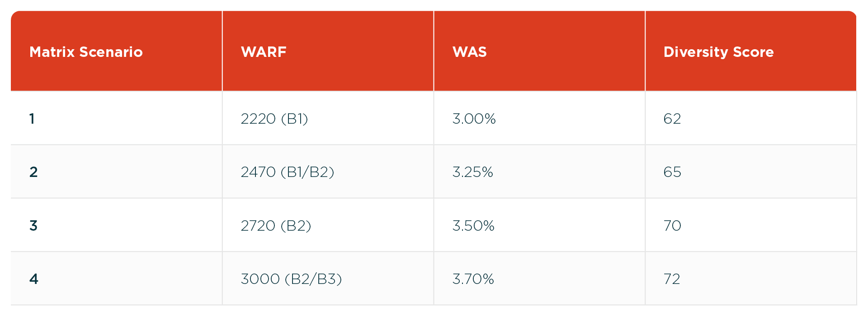Click Diversity Score value 70
The image size is (868, 316).
click(x=672, y=226)
